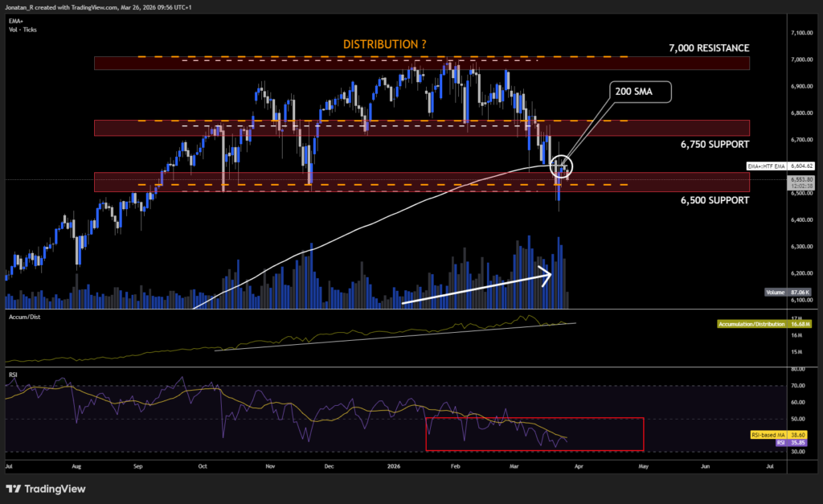Click the 2026 marker on the time axis

point(393,465)
